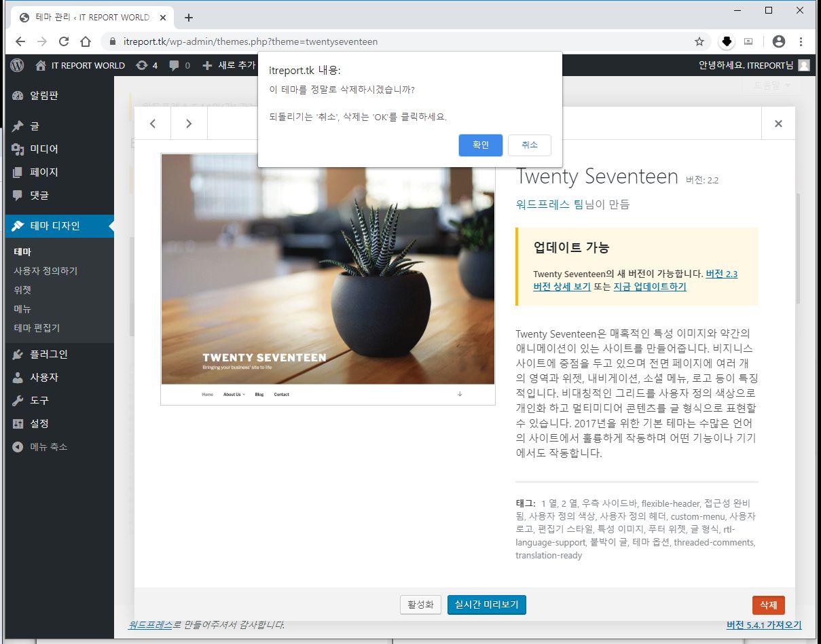
Task: Open 도구 menu
Action: pyautogui.click(x=59, y=401)
